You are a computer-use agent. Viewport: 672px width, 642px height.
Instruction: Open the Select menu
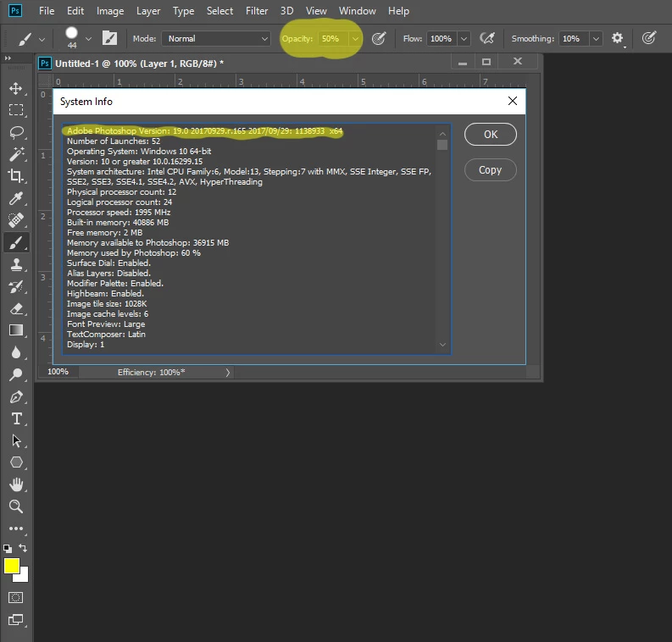click(219, 11)
